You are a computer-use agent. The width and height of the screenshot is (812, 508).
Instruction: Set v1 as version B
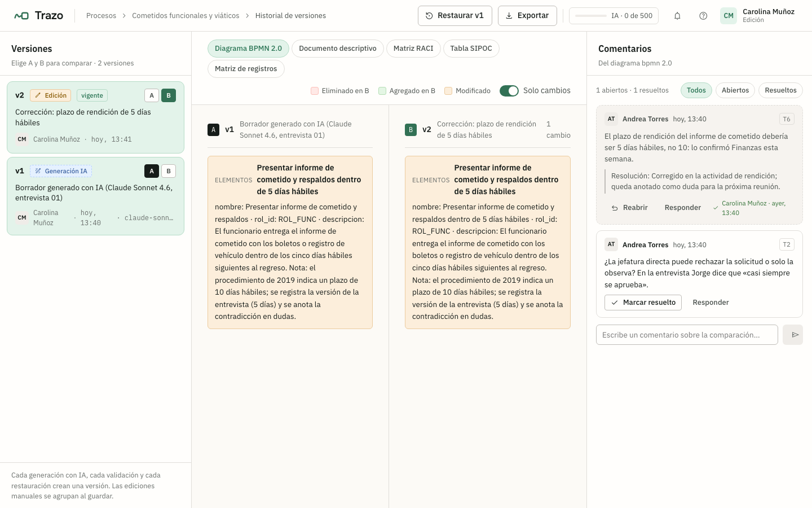click(169, 171)
